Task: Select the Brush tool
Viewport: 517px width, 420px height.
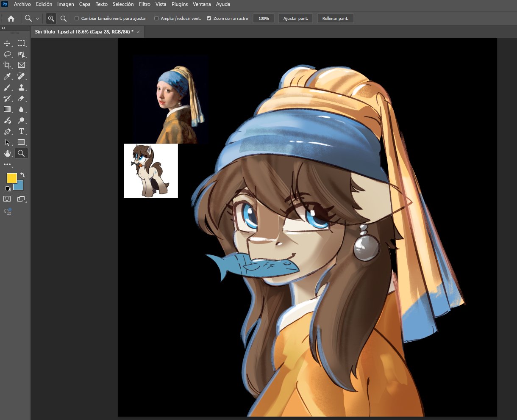Action: point(7,87)
